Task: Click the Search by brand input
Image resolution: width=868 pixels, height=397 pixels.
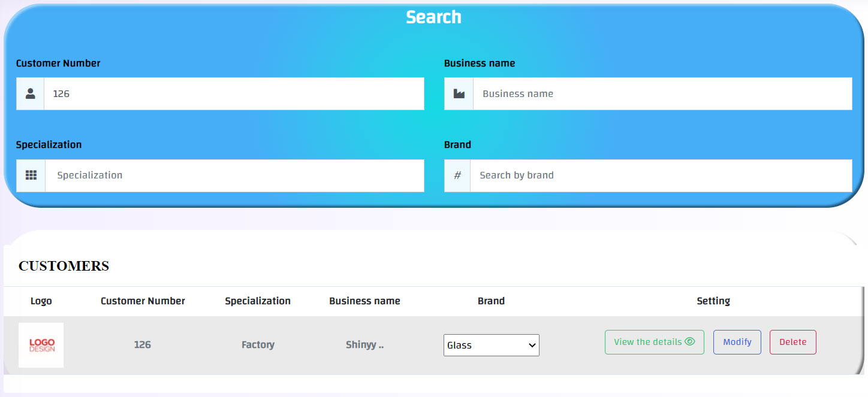Action: pos(661,175)
